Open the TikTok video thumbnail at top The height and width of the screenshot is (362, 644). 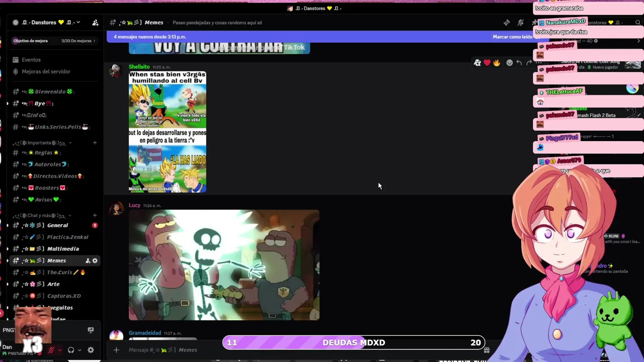tap(219, 48)
